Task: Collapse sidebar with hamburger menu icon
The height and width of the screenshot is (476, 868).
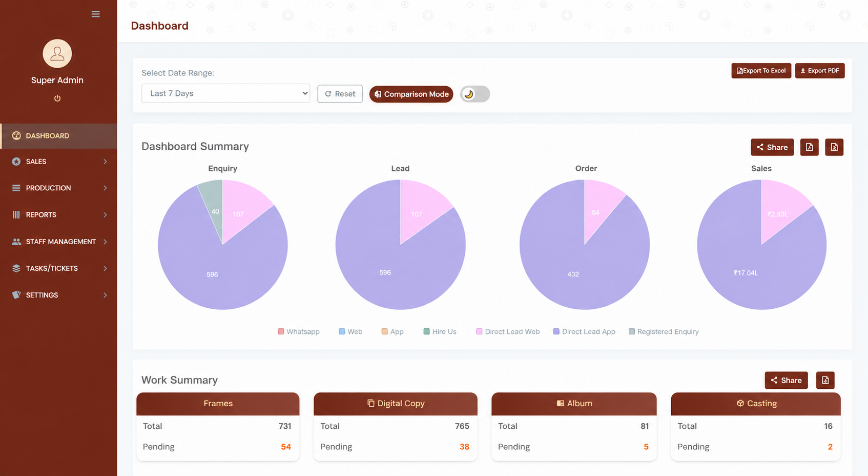Action: pyautogui.click(x=95, y=14)
